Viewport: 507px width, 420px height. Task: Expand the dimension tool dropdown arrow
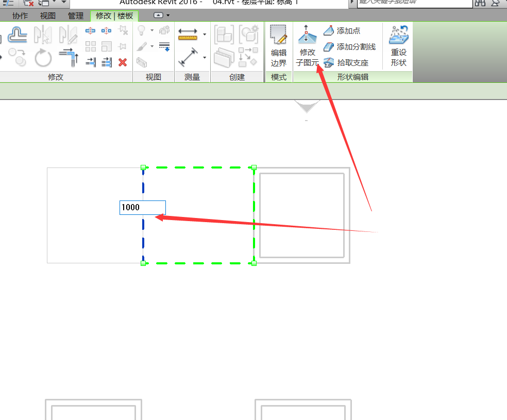point(205,57)
